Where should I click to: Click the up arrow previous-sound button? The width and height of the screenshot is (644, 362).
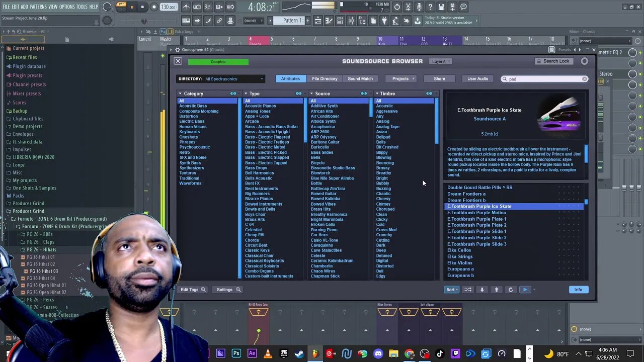pos(497,290)
